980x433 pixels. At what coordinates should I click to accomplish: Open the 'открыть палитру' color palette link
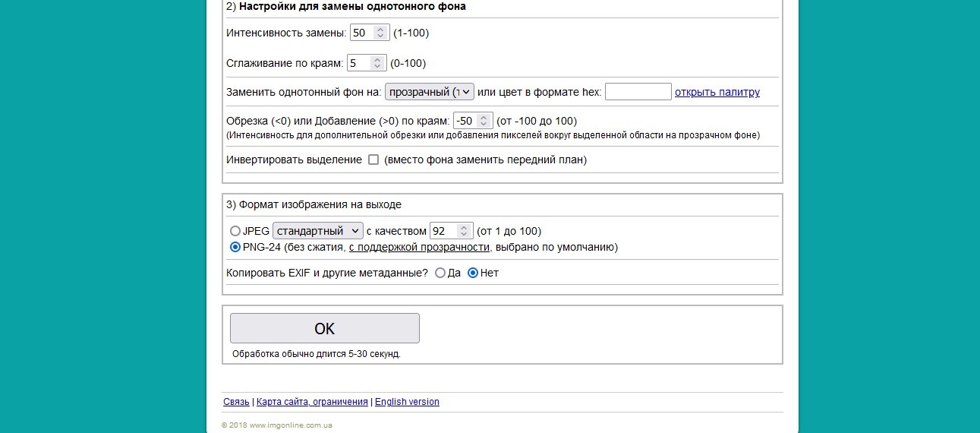coord(717,92)
